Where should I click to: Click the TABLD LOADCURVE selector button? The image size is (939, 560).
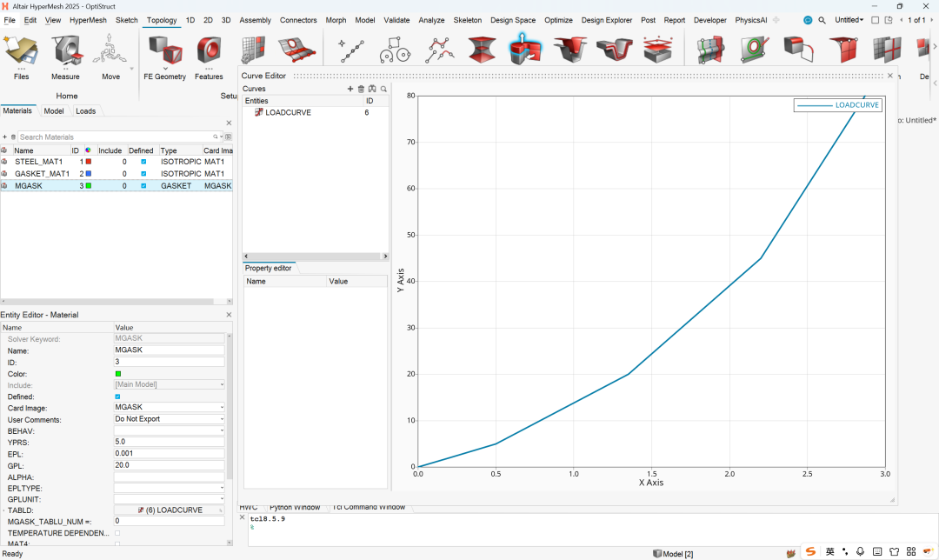170,510
